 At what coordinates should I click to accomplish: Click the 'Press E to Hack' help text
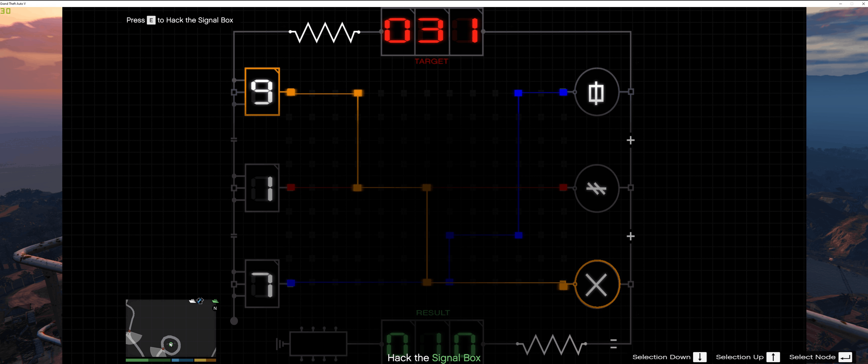[180, 20]
